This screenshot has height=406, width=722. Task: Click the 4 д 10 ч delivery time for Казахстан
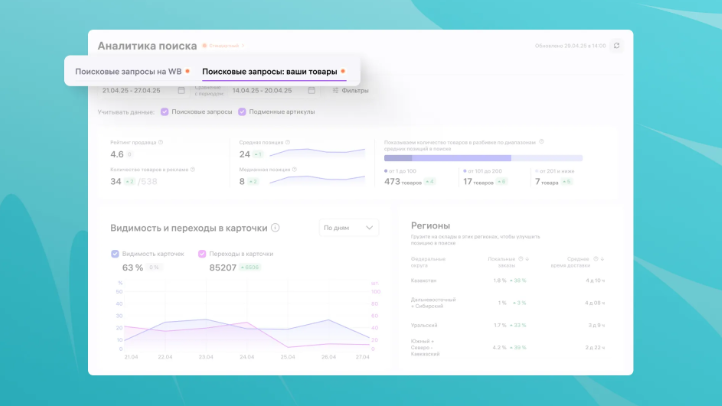click(x=595, y=280)
